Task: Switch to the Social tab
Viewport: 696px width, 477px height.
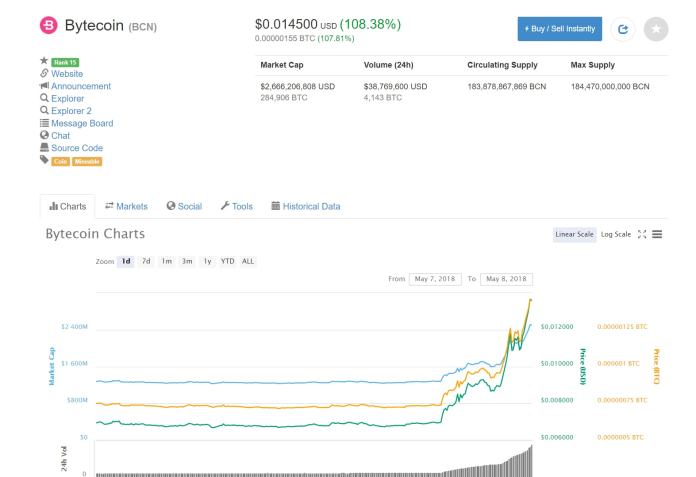Action: point(184,206)
